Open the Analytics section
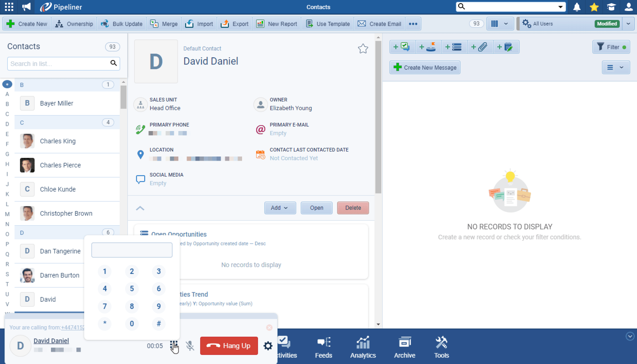Screen dimensions: 637x364 coord(363,347)
